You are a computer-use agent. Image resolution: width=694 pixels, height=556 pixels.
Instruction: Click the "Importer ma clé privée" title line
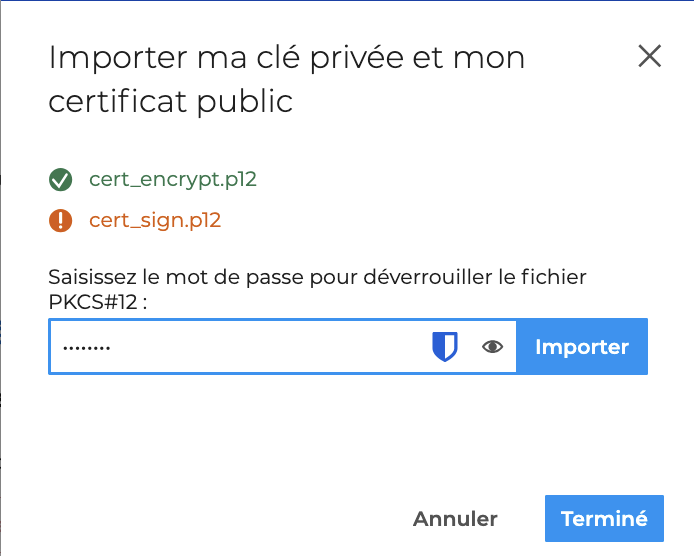[x=287, y=57]
